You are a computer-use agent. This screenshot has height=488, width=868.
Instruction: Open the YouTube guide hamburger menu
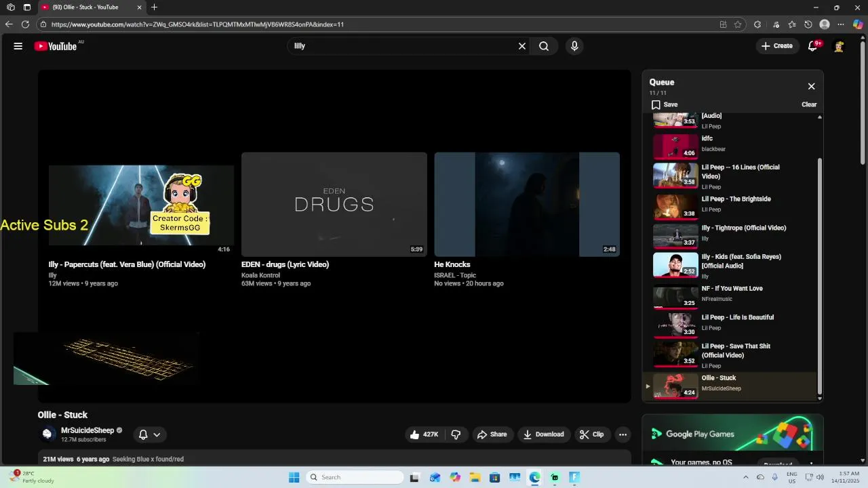pyautogui.click(x=18, y=46)
